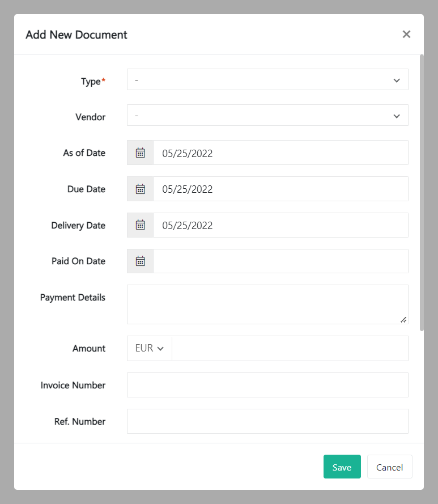Open the EUR currency selector

(x=150, y=349)
